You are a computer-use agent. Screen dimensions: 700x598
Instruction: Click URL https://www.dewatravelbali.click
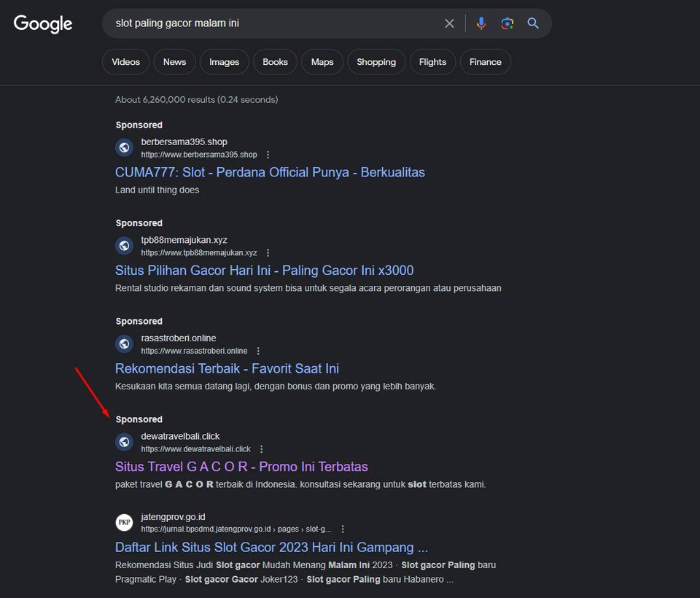pyautogui.click(x=196, y=449)
